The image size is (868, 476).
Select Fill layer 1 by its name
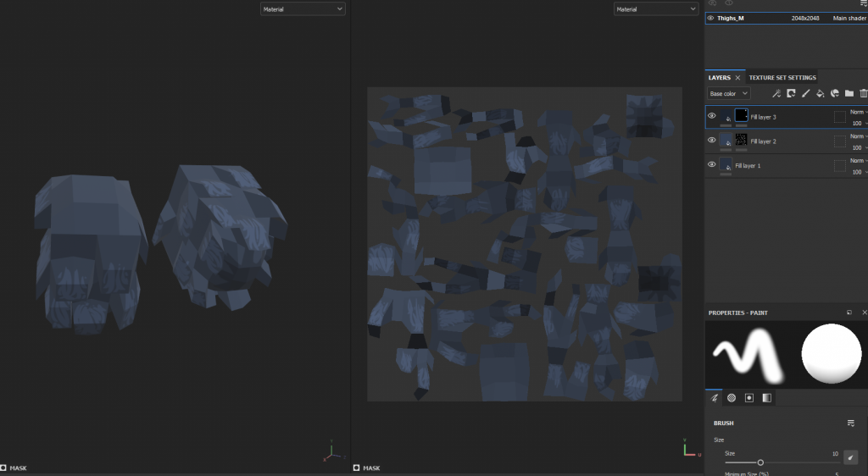pyautogui.click(x=748, y=166)
